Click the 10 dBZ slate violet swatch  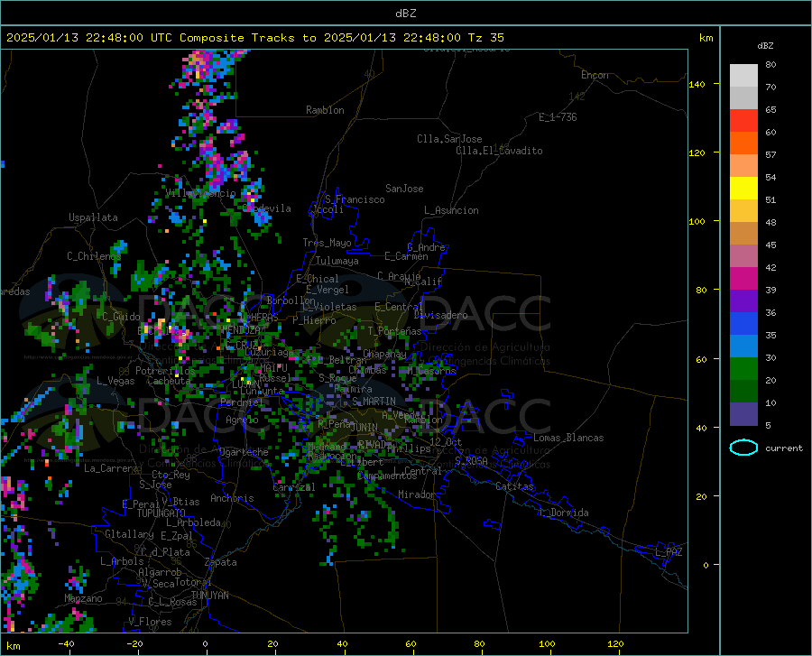(x=743, y=413)
